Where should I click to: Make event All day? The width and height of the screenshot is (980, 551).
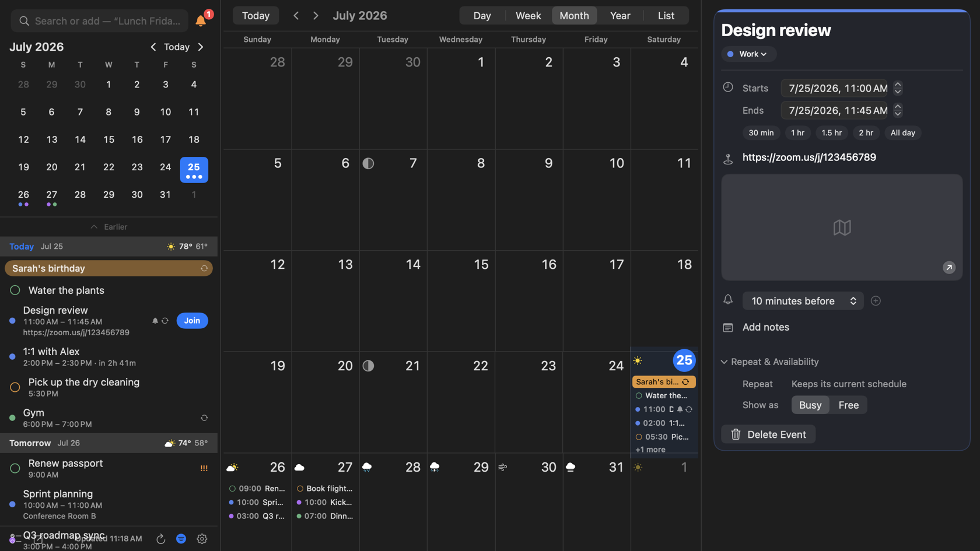(x=902, y=133)
